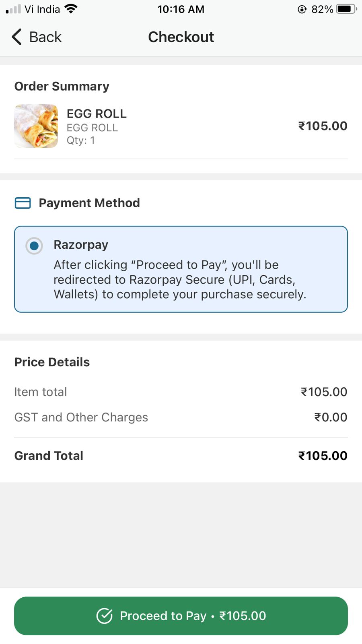The image size is (362, 644).
Task: Tap the Checkout page title
Action: coord(181,37)
